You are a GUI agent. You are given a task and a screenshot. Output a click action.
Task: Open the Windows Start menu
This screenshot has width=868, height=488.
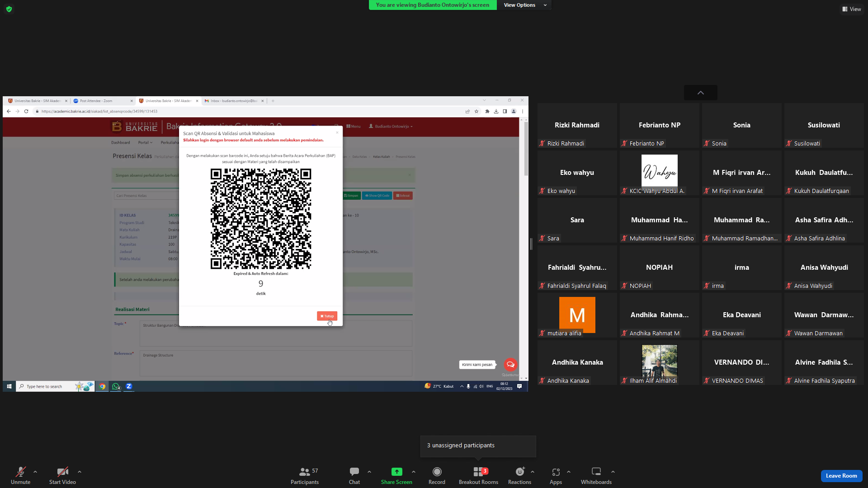(9, 386)
